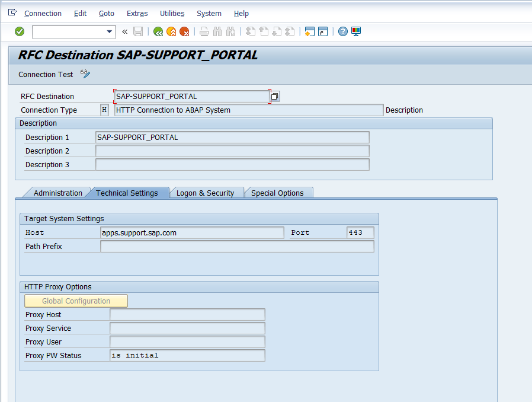Open the Administration tab
532x402 pixels.
[x=57, y=193]
